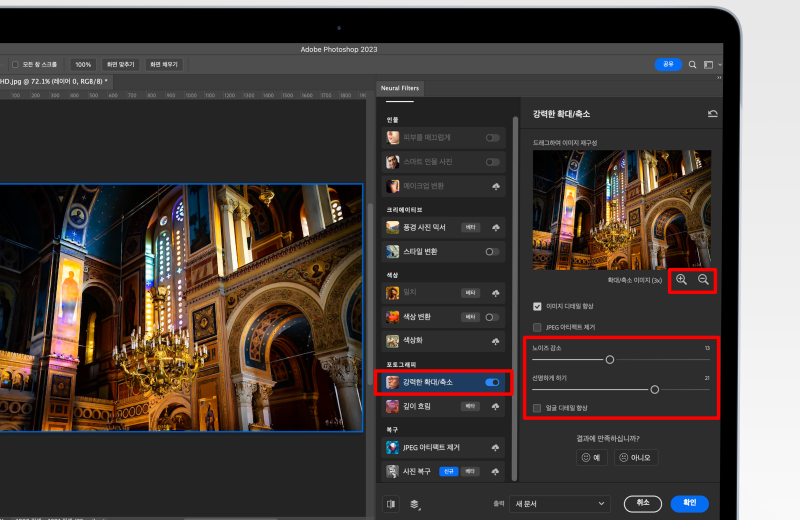800x520 pixels.
Task: Expand the workspace switcher arrow at top right
Action: (x=720, y=65)
